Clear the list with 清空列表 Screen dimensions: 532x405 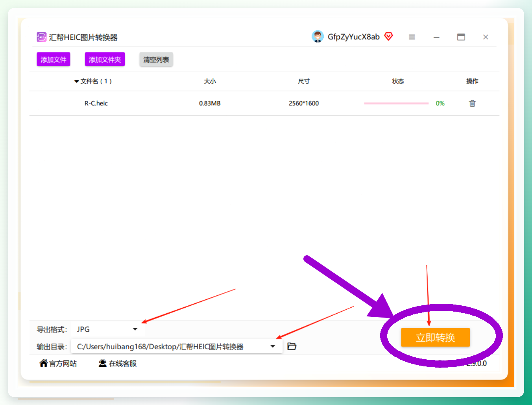pos(156,59)
